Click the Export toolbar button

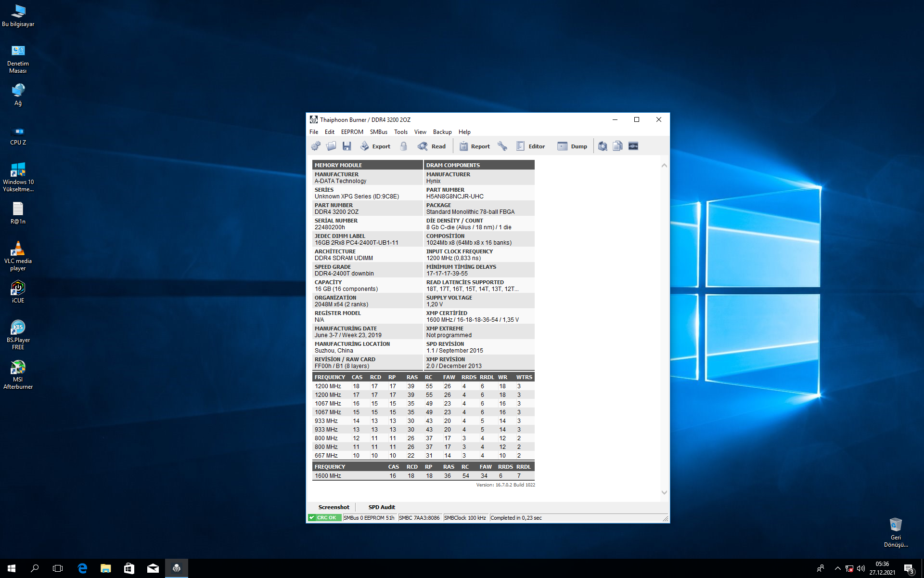click(x=375, y=146)
